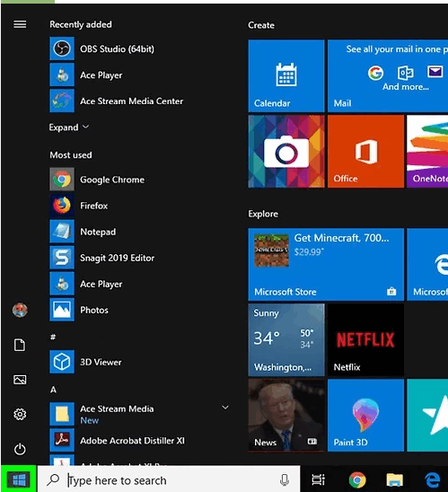448x492 pixels.
Task: Click the Windows Start button
Action: (x=19, y=479)
